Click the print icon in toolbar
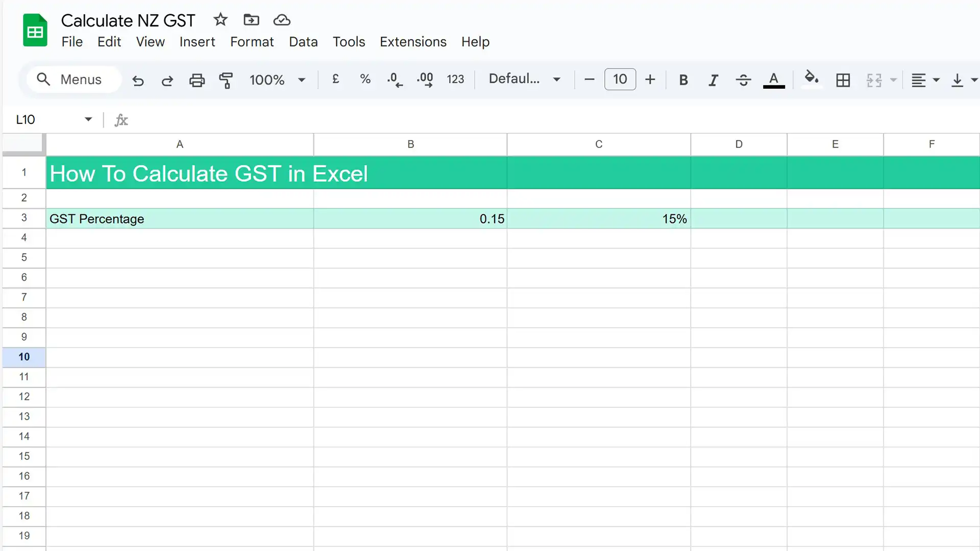 point(197,80)
